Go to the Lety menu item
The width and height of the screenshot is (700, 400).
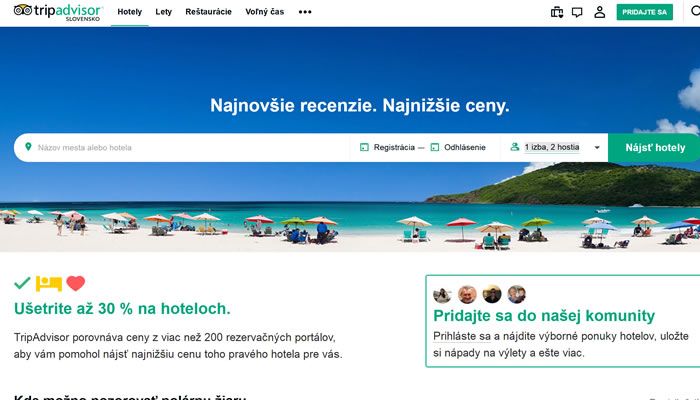[x=163, y=12]
